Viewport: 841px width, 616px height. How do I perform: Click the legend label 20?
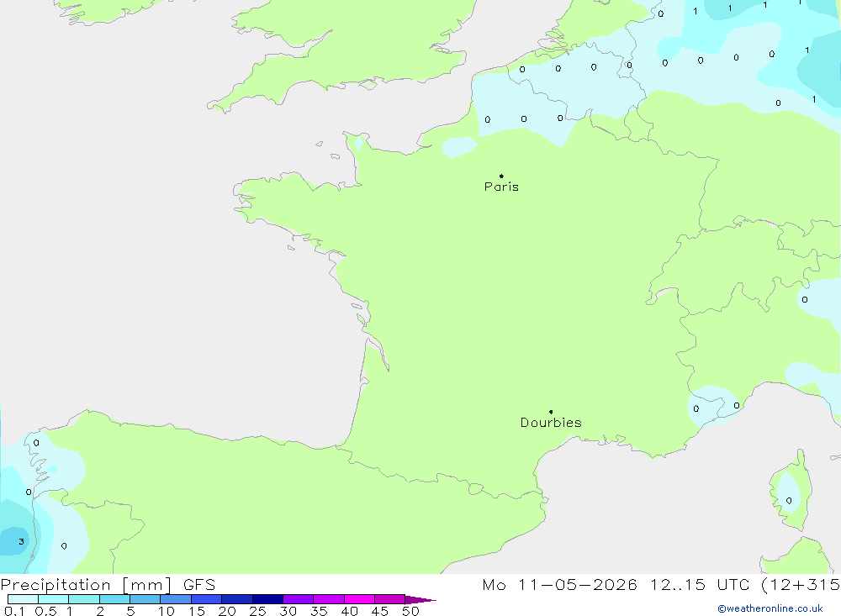[x=227, y=611]
